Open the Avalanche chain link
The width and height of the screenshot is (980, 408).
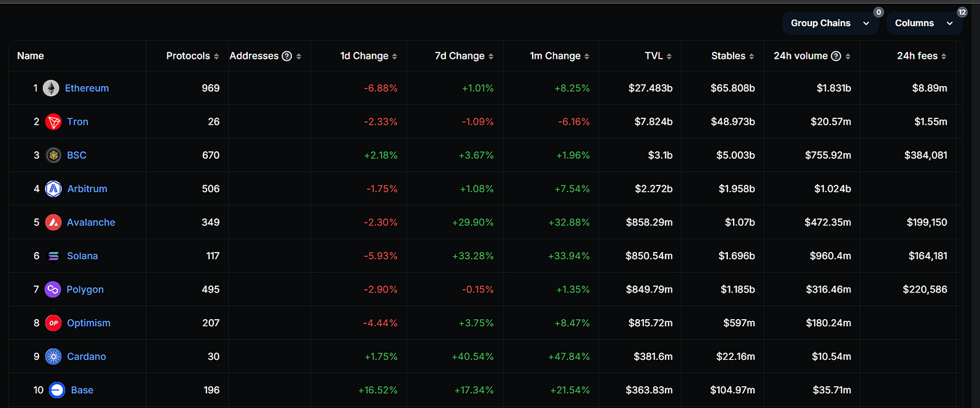(91, 223)
